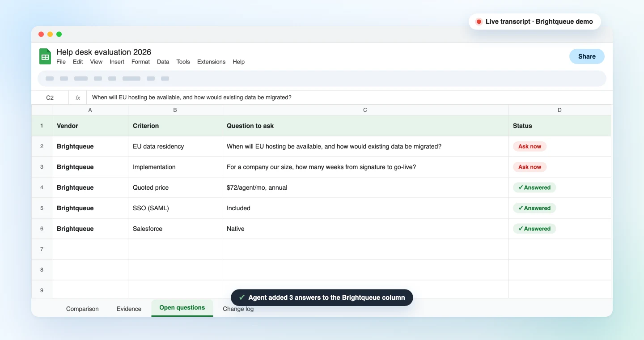Click the Status header cell
Image resolution: width=644 pixels, height=340 pixels.
coord(559,126)
